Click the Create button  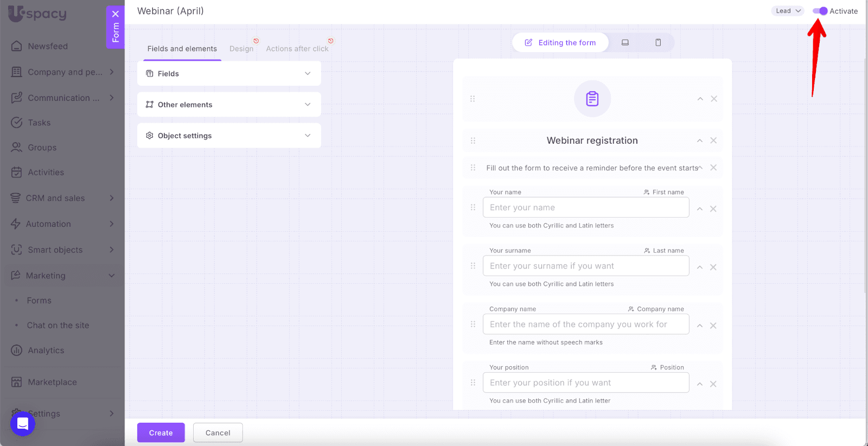coord(161,432)
